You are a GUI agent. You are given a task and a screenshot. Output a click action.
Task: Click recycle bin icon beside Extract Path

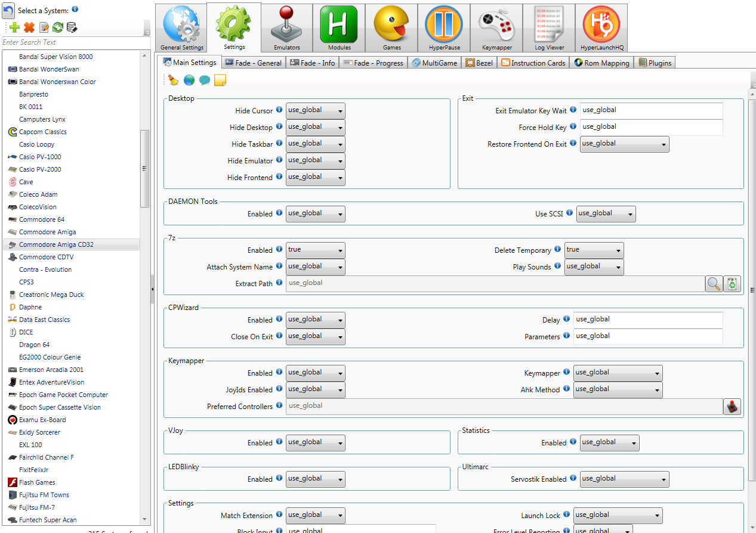(732, 284)
